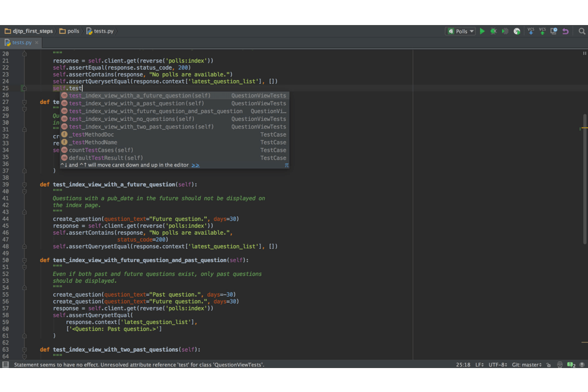
Task: Click the '>>' hint link in completion popup
Action: pyautogui.click(x=195, y=165)
